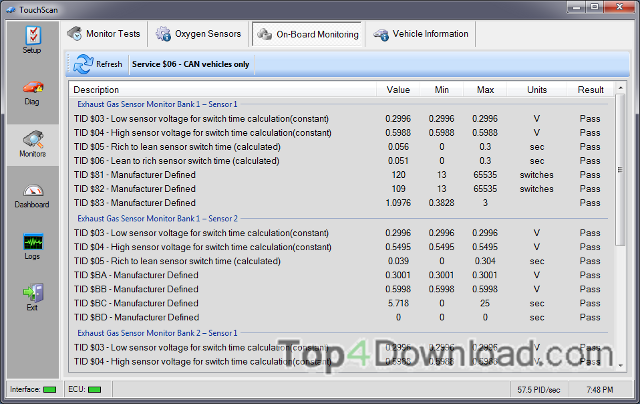Sort by the Result column header

(590, 90)
